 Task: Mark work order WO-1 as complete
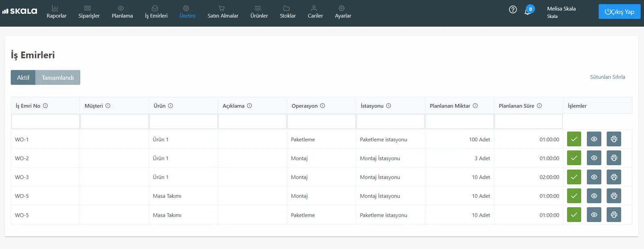pos(574,139)
